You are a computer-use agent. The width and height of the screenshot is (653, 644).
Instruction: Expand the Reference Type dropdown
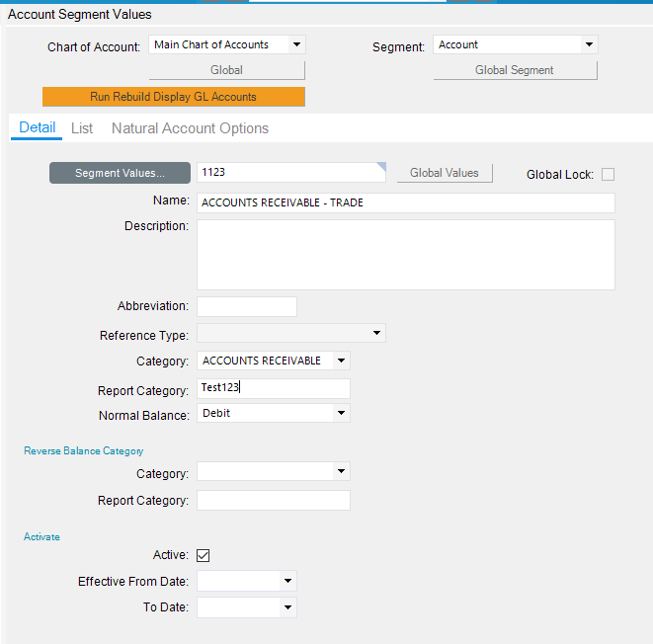376,333
